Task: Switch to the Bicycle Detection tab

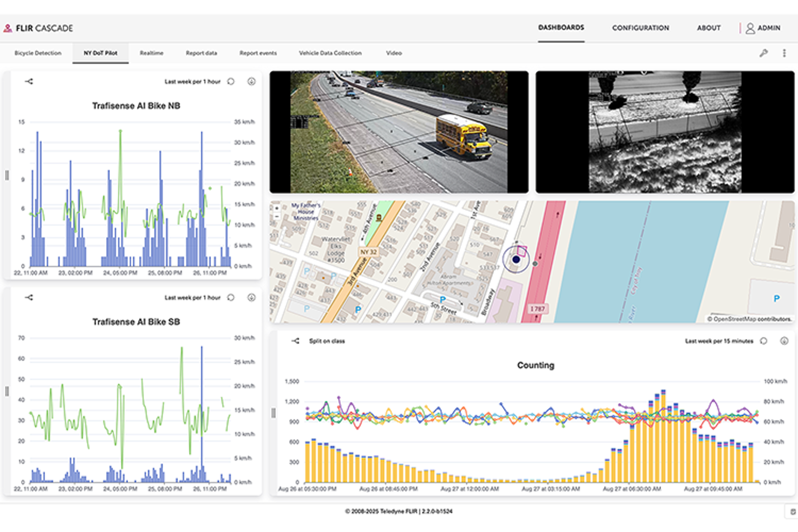Action: (x=38, y=53)
